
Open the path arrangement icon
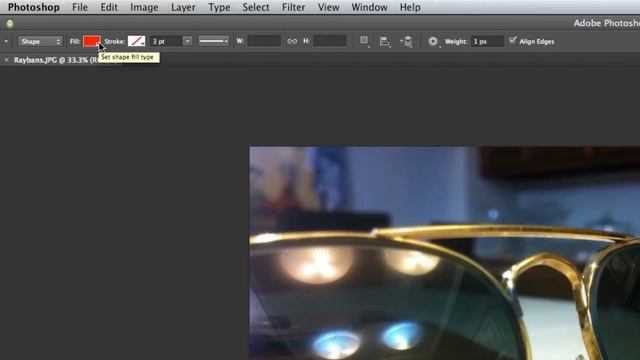[x=407, y=41]
